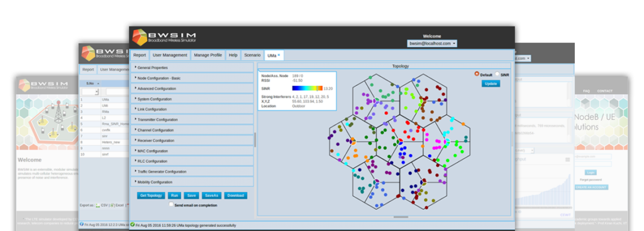
Task: Click the Update button
Action: [x=491, y=83]
